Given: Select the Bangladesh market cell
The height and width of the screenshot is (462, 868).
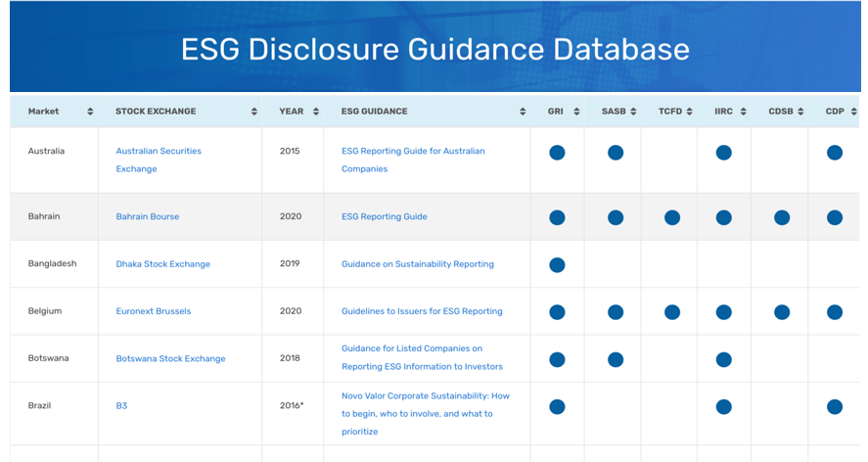Looking at the screenshot, I should 52,263.
